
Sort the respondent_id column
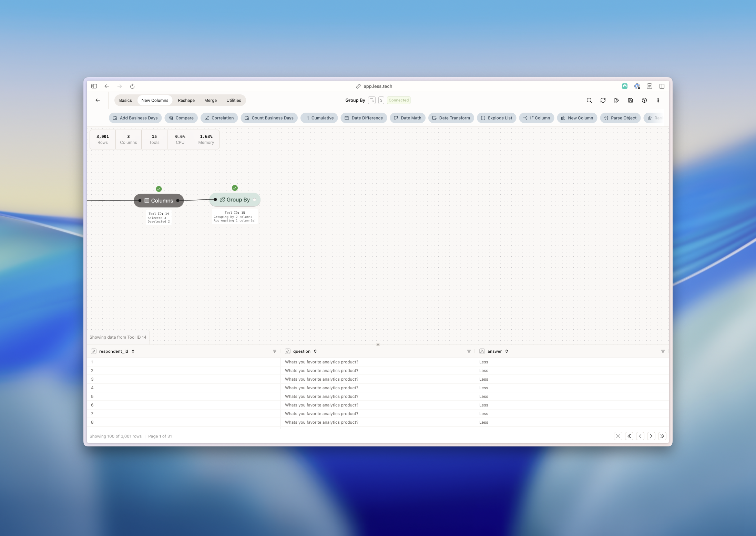point(133,351)
